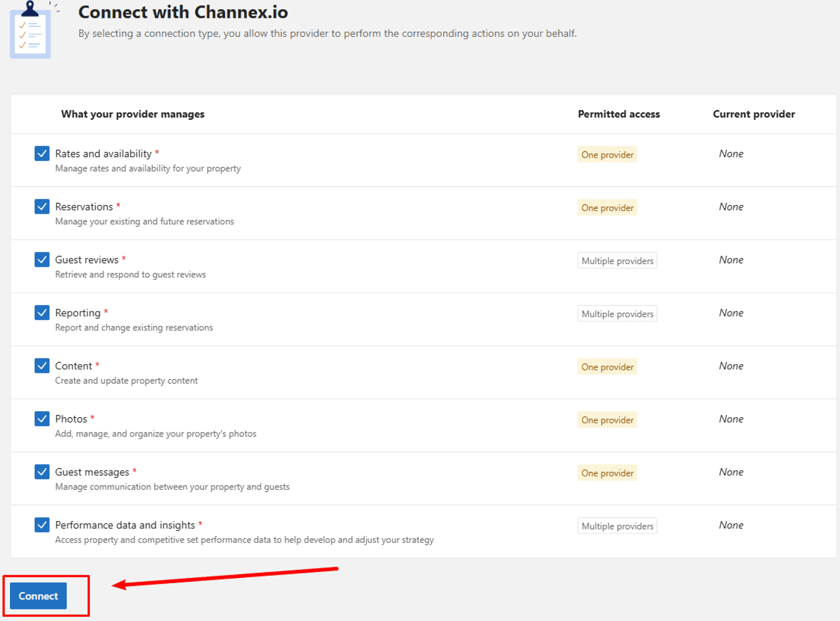The width and height of the screenshot is (840, 621).
Task: Click 'Multiple providers' badge in Reporting row
Action: click(x=617, y=314)
